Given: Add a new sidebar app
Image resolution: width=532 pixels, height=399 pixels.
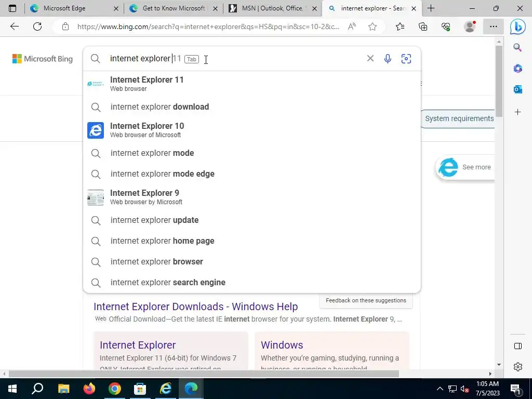Looking at the screenshot, I should coord(517,112).
